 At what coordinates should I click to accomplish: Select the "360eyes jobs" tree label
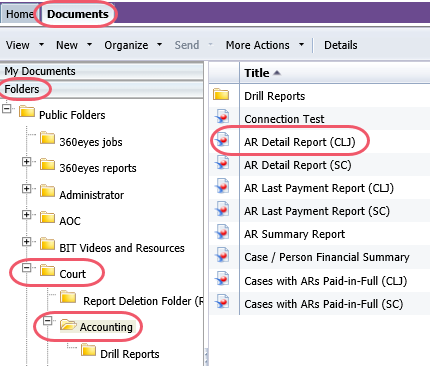point(91,142)
